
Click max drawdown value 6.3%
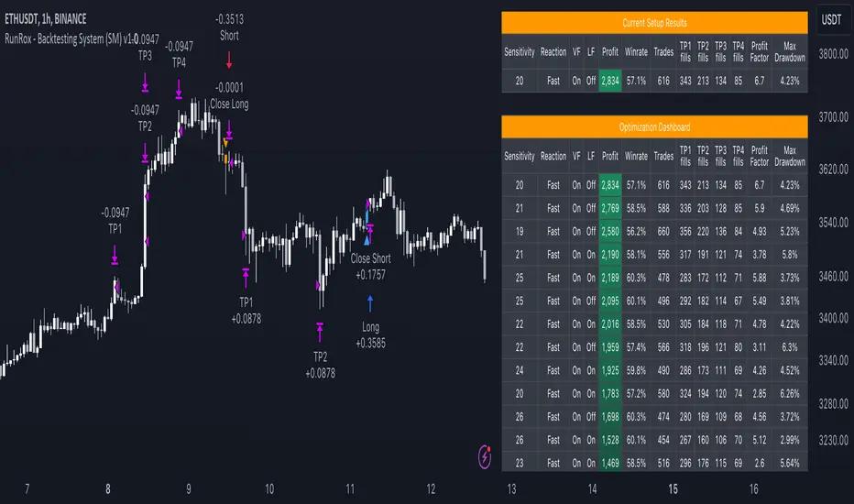790,347
